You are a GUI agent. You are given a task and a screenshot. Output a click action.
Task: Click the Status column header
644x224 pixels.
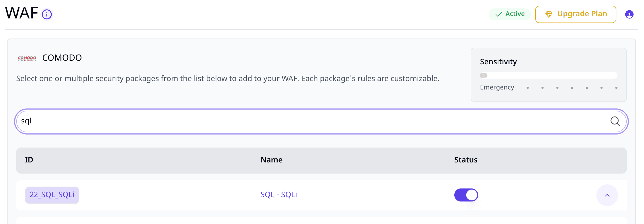click(466, 160)
